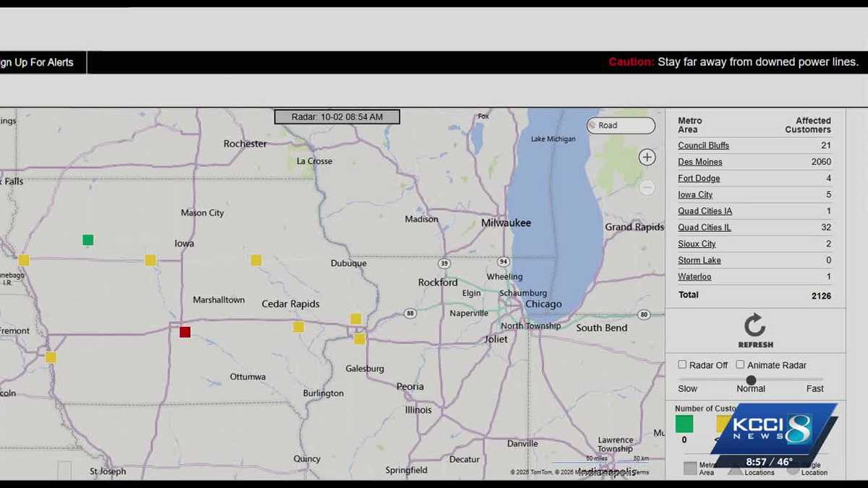868x488 pixels.
Task: Click the Radar 10-02 08:54 AM timestamp box
Action: (337, 116)
